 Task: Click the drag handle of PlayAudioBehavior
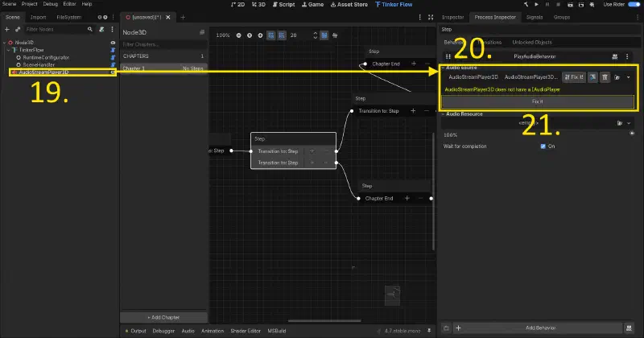(448, 56)
